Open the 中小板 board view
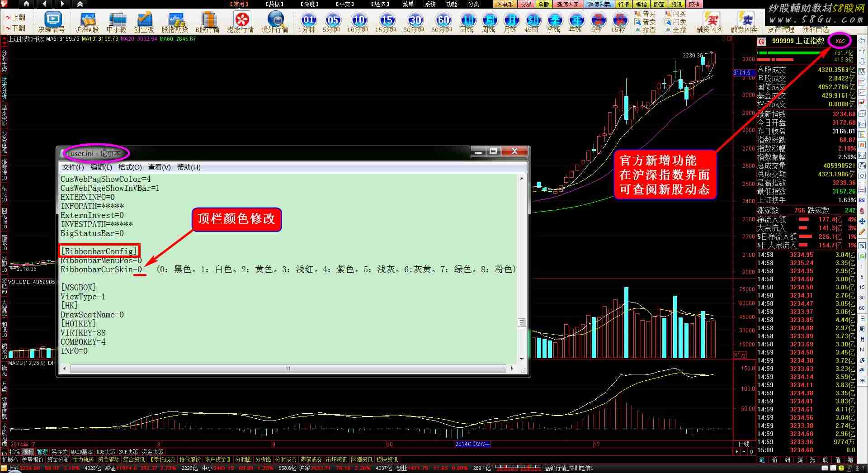868x473 pixels. pos(117,22)
